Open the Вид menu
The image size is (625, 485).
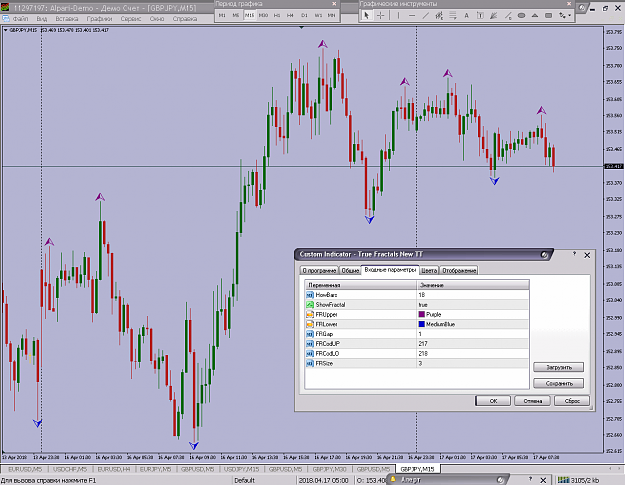(41, 19)
